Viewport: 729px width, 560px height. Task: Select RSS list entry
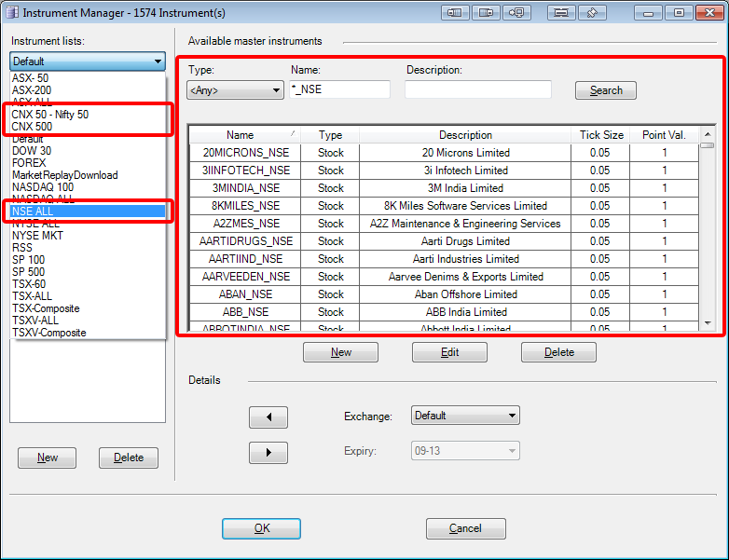tap(88, 248)
